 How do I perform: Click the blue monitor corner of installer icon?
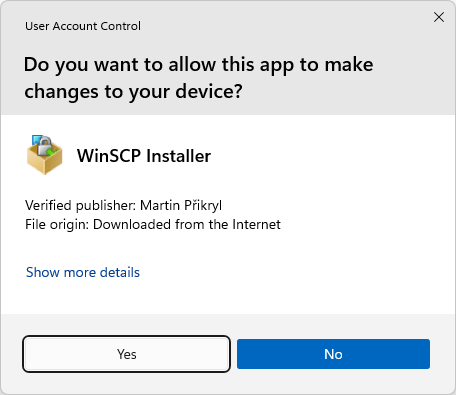point(35,139)
